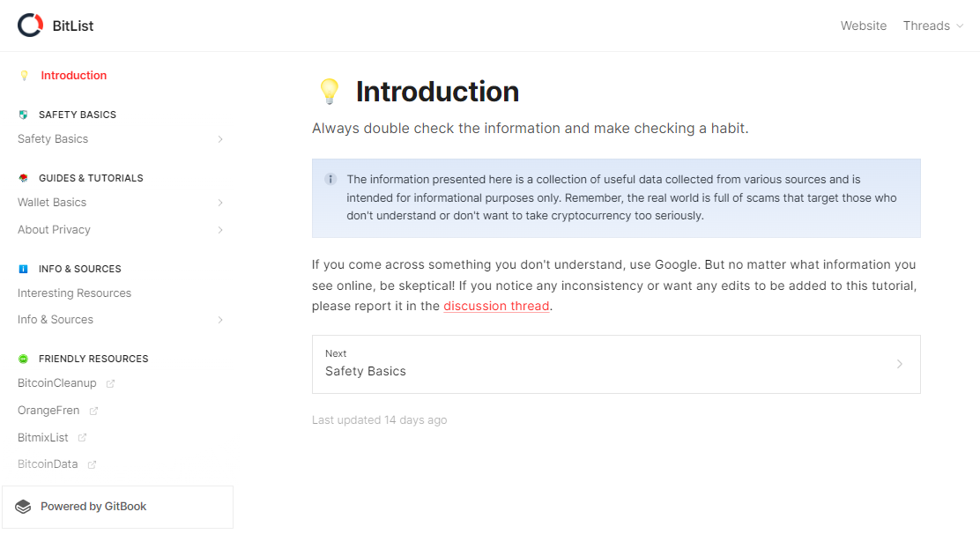
Task: Click the shield icon next to Safety Basics section
Action: pos(23,115)
